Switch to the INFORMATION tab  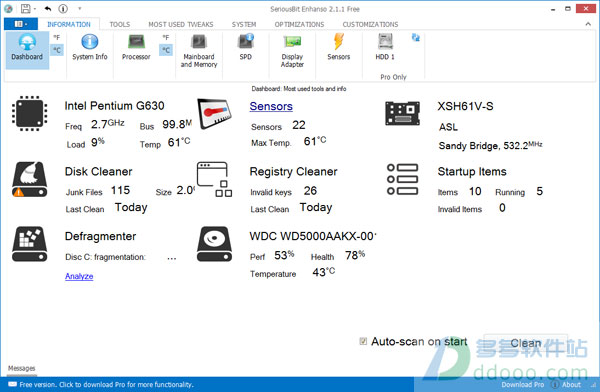(x=69, y=24)
